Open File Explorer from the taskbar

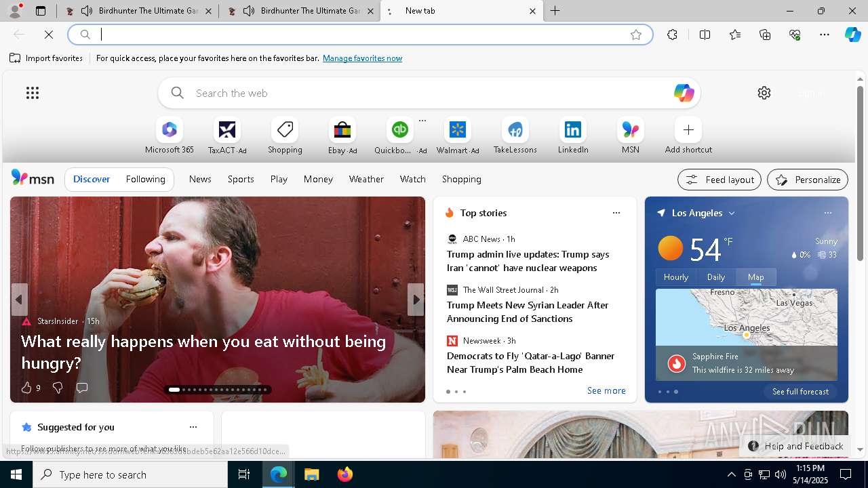click(311, 474)
